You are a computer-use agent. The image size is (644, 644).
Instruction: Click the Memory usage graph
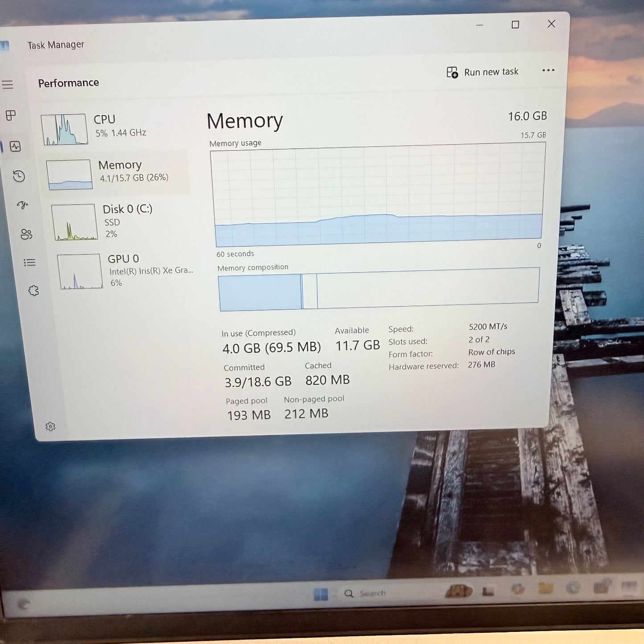tap(378, 196)
